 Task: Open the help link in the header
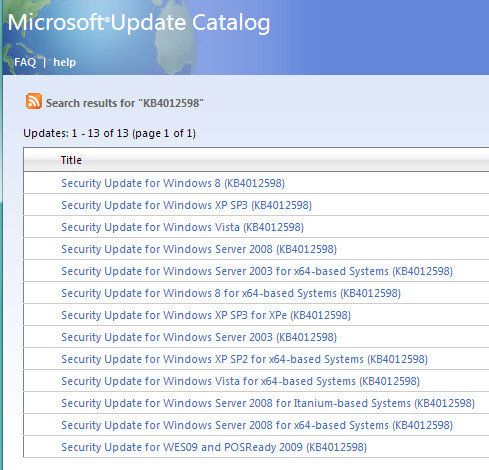[x=64, y=62]
